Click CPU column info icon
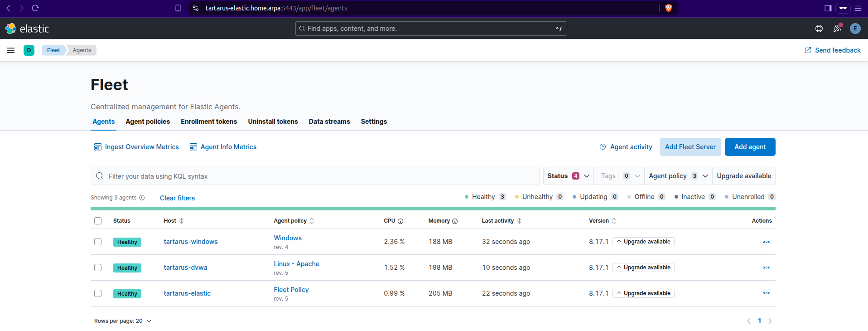Screen dimensions: 868x331 pyautogui.click(x=400, y=221)
